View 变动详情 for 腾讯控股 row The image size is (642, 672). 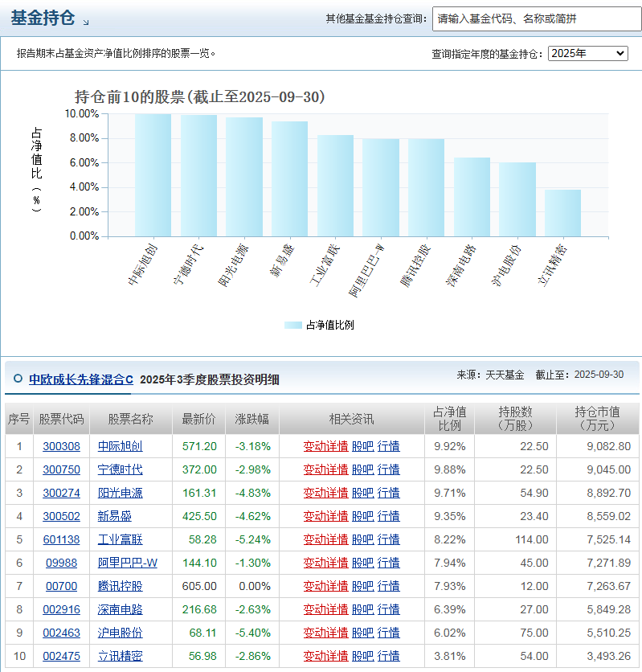(x=325, y=586)
